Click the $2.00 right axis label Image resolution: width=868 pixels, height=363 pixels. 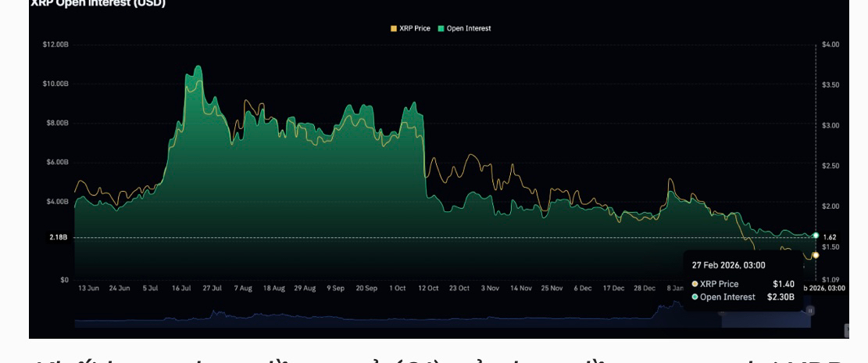(x=831, y=207)
